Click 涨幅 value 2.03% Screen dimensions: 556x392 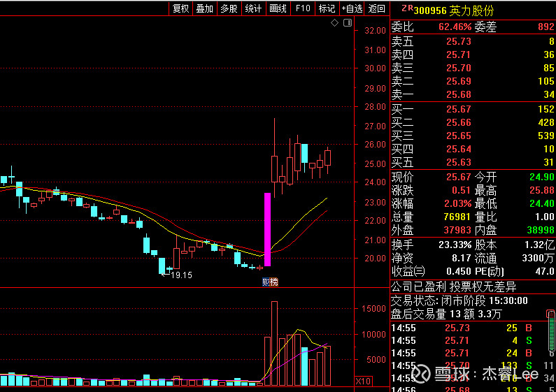458,204
